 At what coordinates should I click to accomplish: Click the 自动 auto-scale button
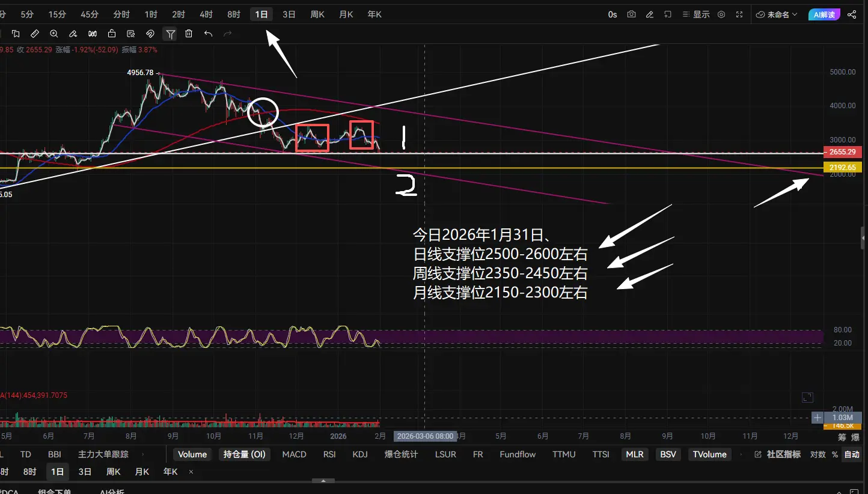point(852,454)
